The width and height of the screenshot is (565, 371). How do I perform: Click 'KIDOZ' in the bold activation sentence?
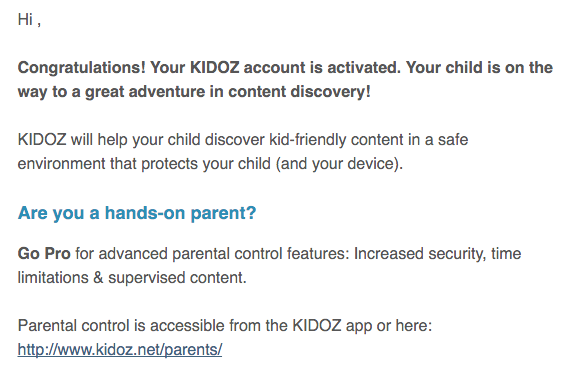click(214, 67)
